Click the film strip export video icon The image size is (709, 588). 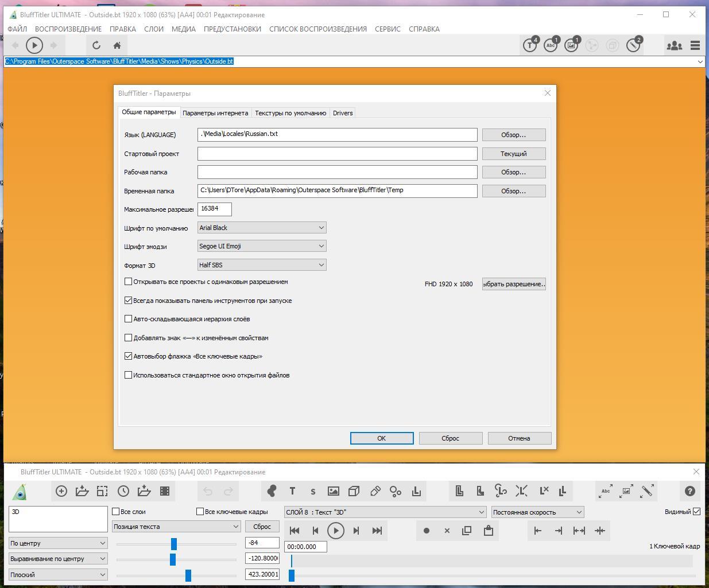click(x=165, y=491)
